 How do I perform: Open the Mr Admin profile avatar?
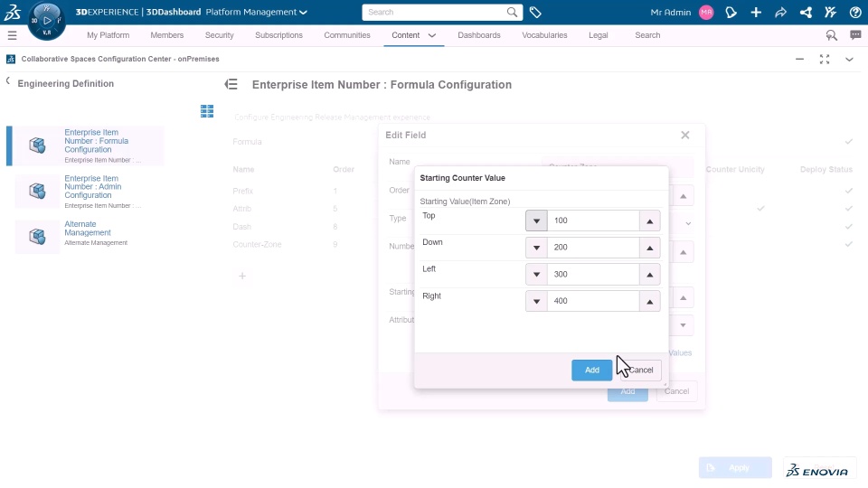(706, 12)
